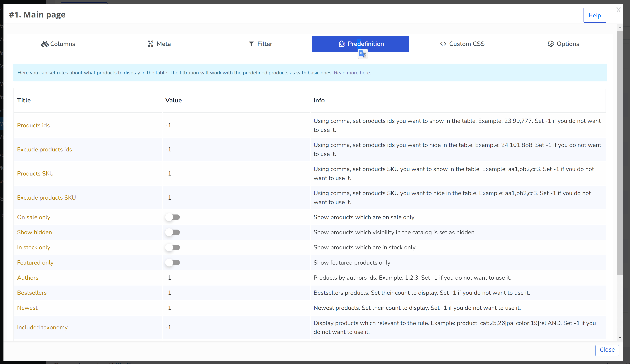Screen dimensions: 630x364
Task: Click the scrollbar down arrow
Action: [620, 338]
